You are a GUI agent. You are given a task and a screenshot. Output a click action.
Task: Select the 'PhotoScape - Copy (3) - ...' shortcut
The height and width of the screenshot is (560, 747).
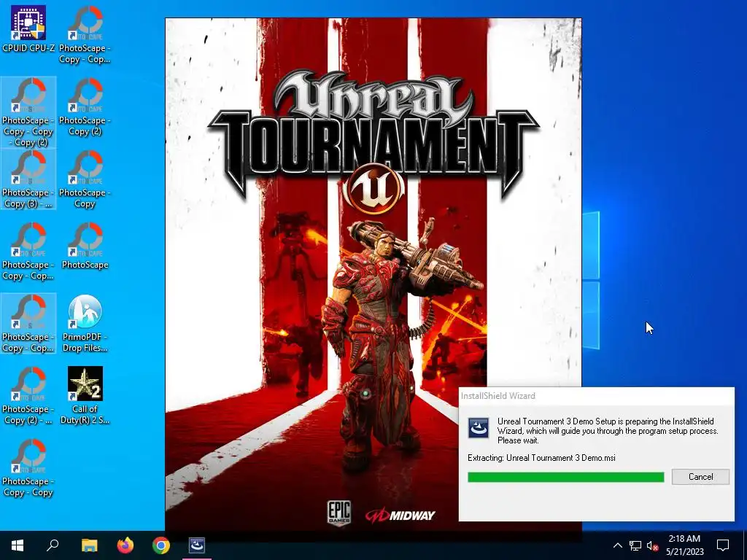click(x=28, y=179)
